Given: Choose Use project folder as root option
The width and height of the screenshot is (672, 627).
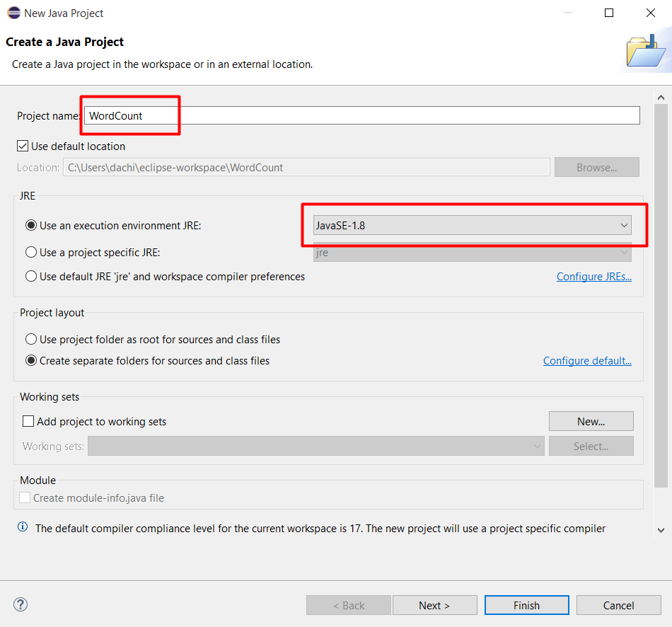Looking at the screenshot, I should point(31,339).
